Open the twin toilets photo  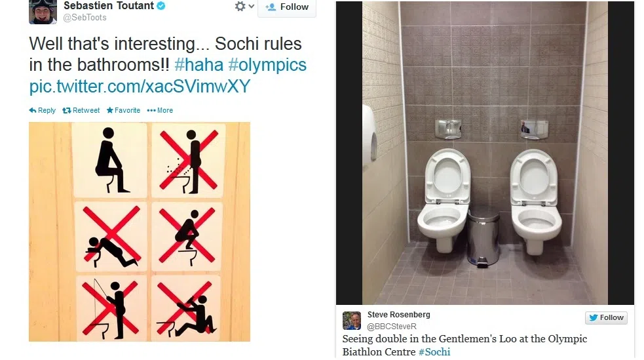coord(485,153)
